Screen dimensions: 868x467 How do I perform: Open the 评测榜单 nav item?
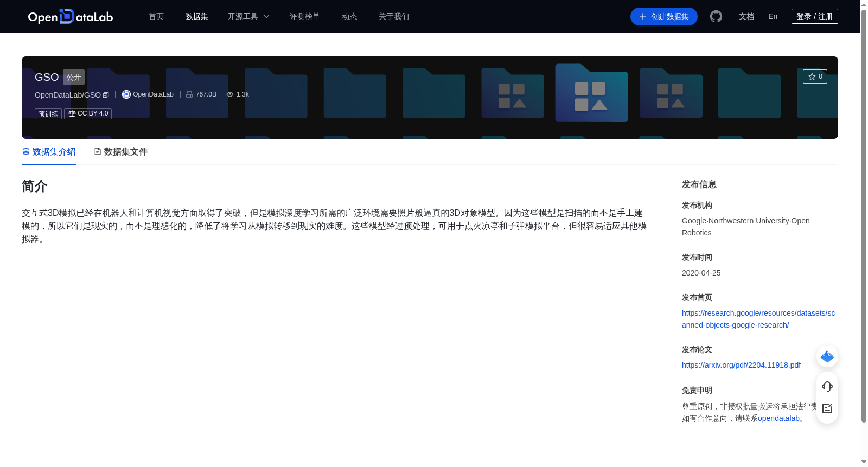305,16
